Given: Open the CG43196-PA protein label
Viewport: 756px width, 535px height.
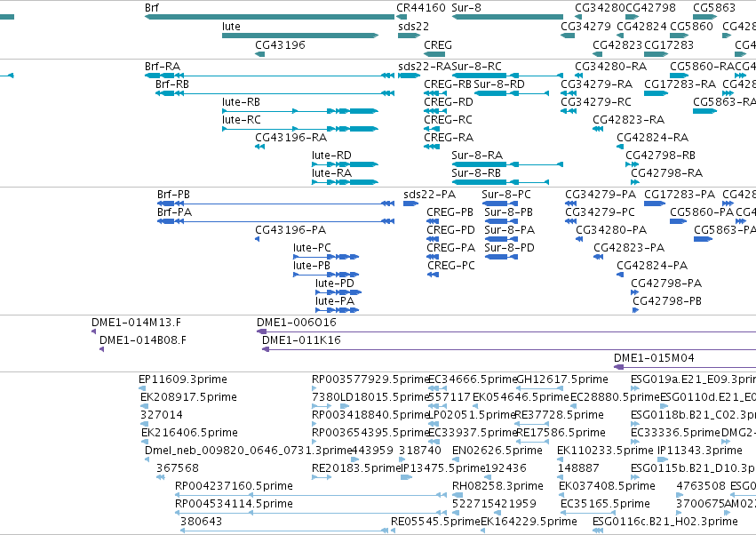Looking at the screenshot, I should pyautogui.click(x=290, y=230).
